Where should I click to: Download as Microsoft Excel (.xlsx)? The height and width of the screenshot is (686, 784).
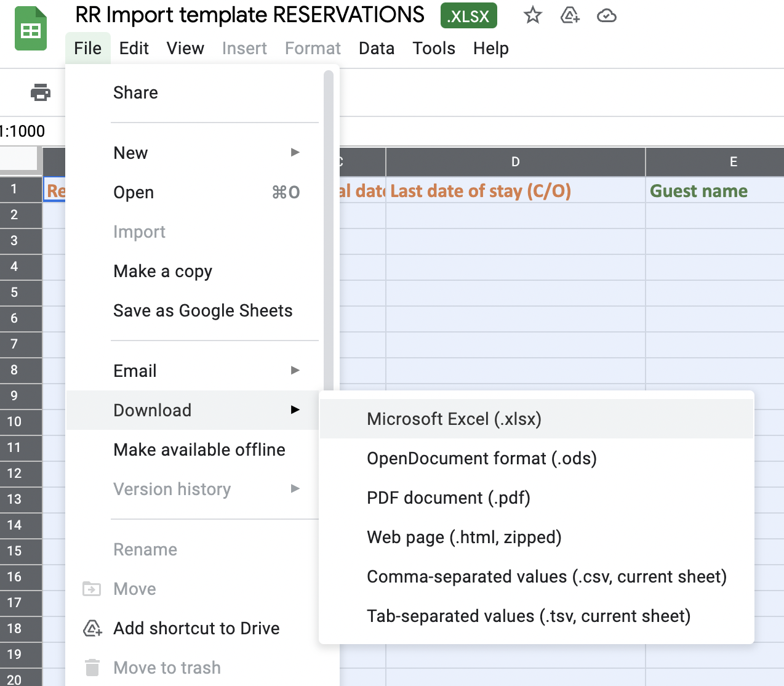pos(537,419)
